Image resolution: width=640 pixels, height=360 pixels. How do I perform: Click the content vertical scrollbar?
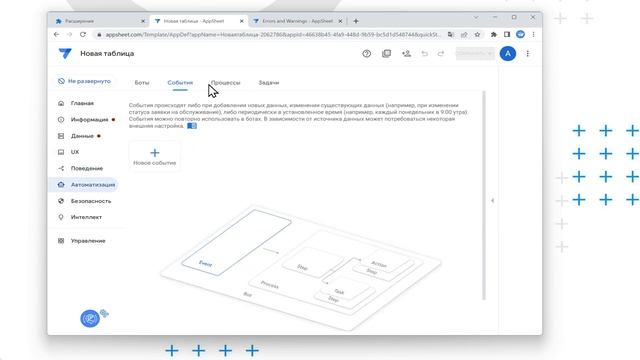tap(484, 196)
